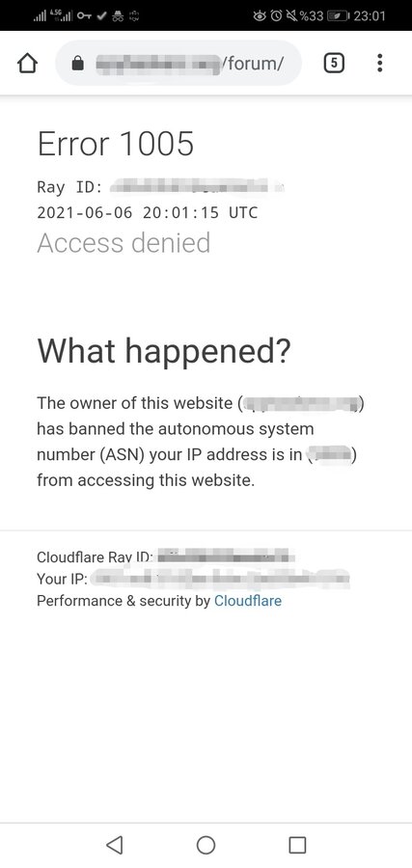Image resolution: width=412 pixels, height=868 pixels.
Task: Tap the muted sound status icon
Action: (290, 15)
